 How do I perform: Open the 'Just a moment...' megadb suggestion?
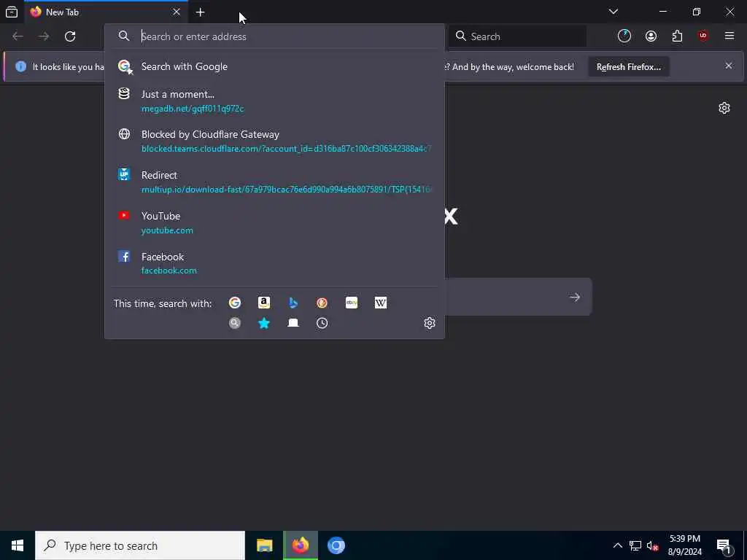(x=274, y=101)
